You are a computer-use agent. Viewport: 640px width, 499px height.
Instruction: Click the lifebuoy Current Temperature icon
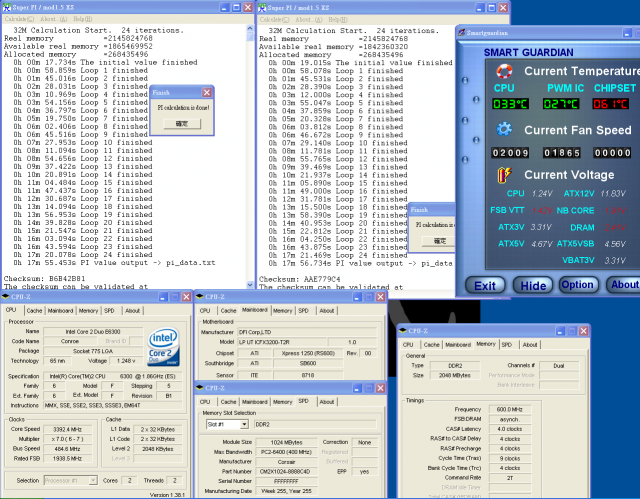tap(504, 71)
